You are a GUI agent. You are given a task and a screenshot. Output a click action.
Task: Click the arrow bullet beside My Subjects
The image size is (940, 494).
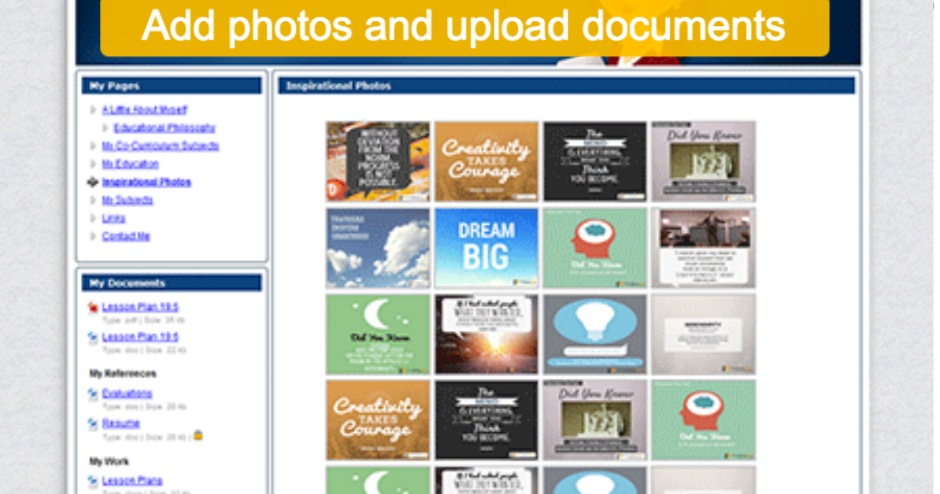[x=93, y=200]
